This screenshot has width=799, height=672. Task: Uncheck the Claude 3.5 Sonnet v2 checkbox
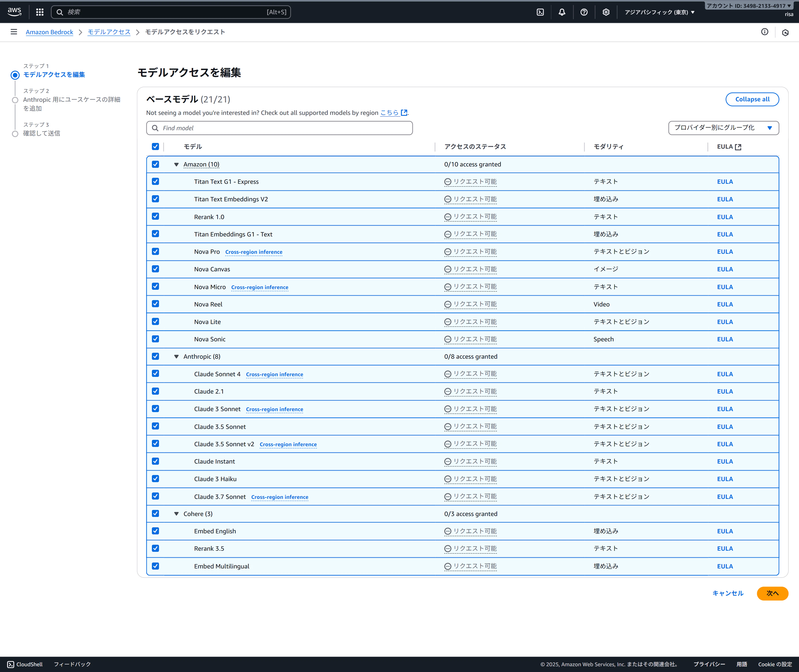click(x=155, y=444)
